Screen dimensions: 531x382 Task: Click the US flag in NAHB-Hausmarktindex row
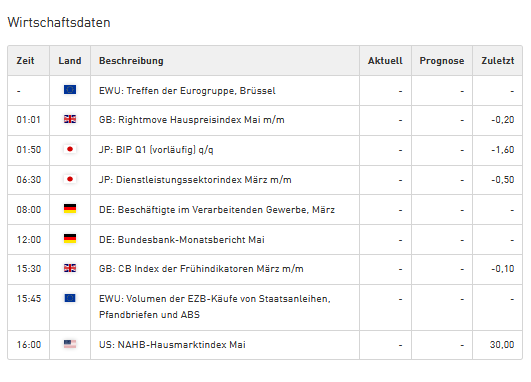click(70, 344)
